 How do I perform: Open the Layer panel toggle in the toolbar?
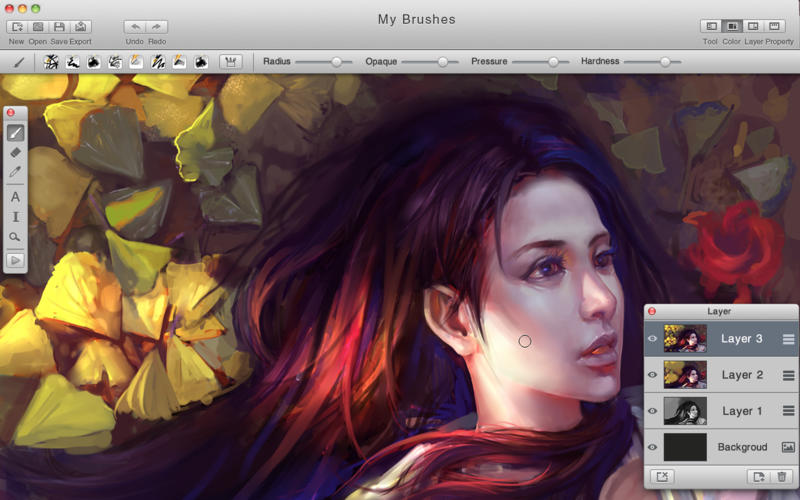(753, 26)
